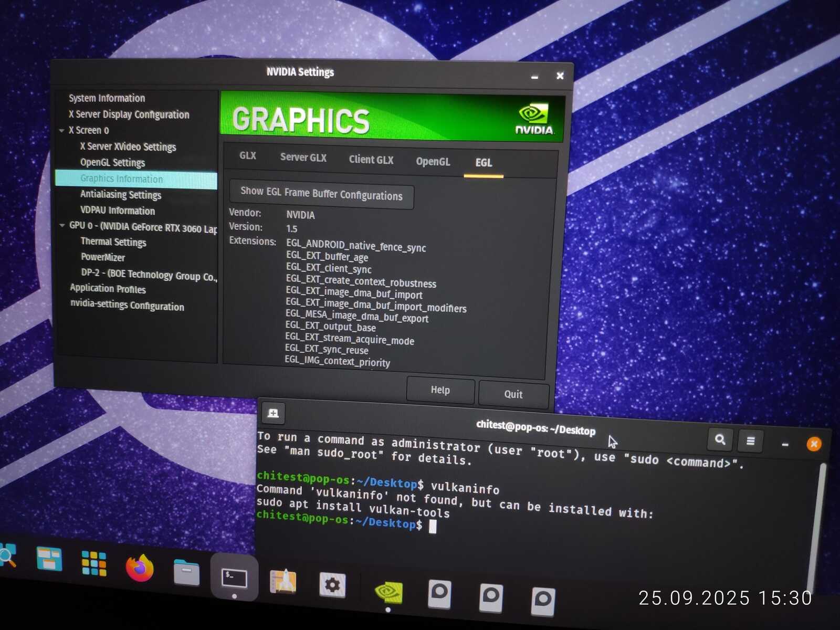
Task: Click Show EGL Frame Buffer Configurations
Action: (321, 194)
